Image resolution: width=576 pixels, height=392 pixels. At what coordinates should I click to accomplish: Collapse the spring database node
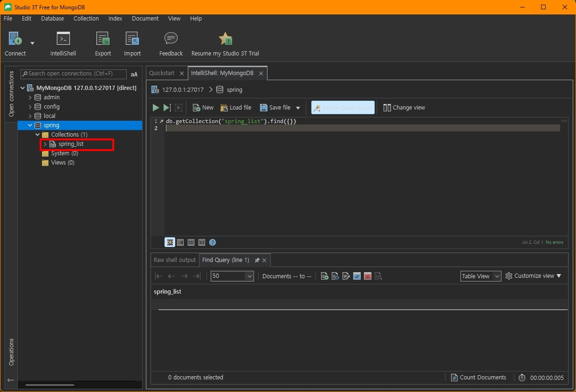[30, 125]
